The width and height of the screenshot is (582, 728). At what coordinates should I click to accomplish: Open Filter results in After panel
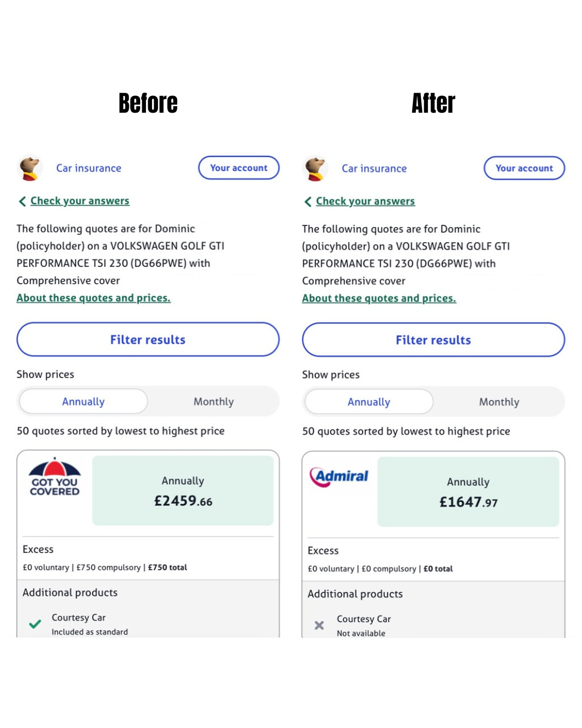pyautogui.click(x=433, y=340)
